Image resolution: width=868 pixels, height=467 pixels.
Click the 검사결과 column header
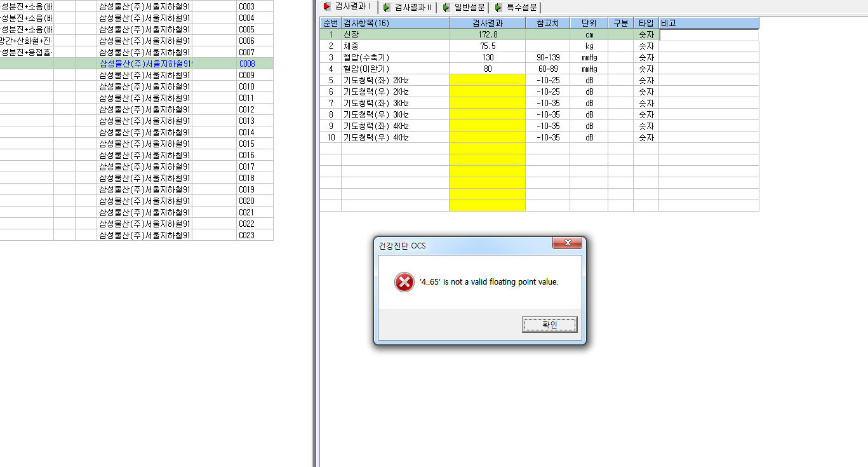pyautogui.click(x=487, y=23)
